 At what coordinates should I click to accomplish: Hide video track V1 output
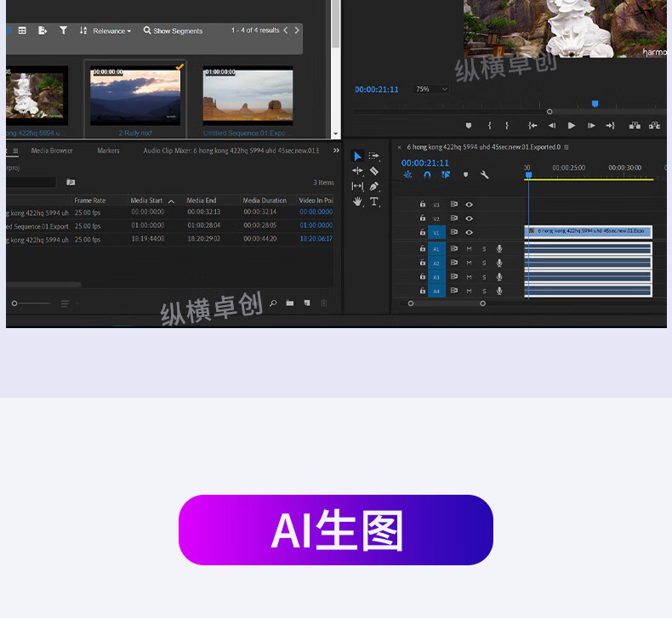469,232
